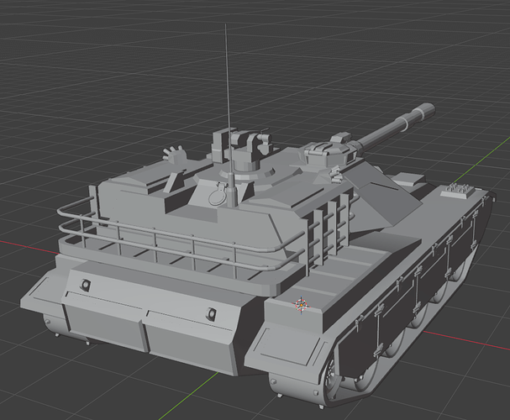Screen dimensions: 510x420
Task: Select the right tail light on rear hull
Action: [212, 314]
